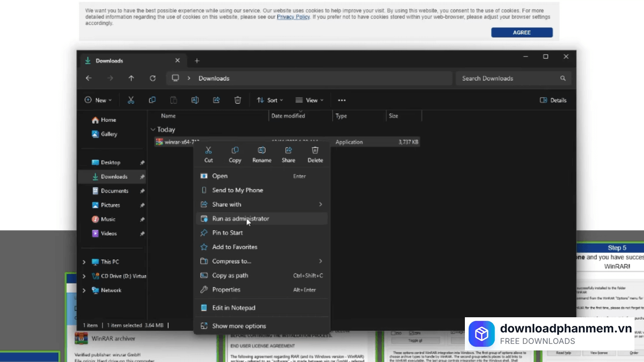This screenshot has width=644, height=362.
Task: Open the View dropdown menu
Action: coord(309,100)
